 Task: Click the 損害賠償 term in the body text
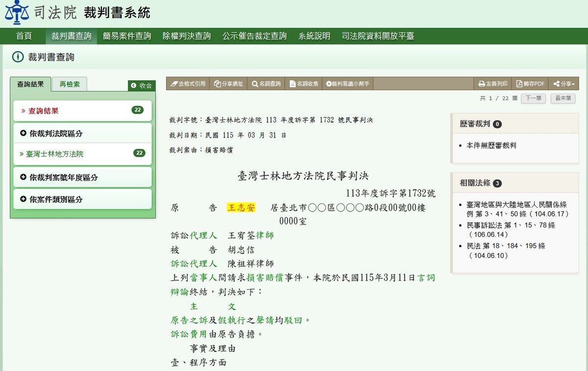pyautogui.click(x=265, y=278)
